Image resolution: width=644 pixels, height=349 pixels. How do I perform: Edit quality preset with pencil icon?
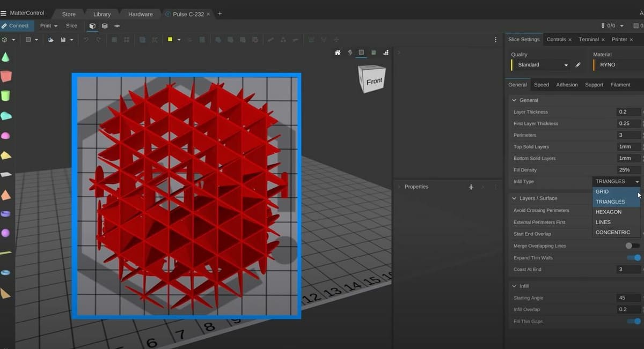click(x=578, y=65)
